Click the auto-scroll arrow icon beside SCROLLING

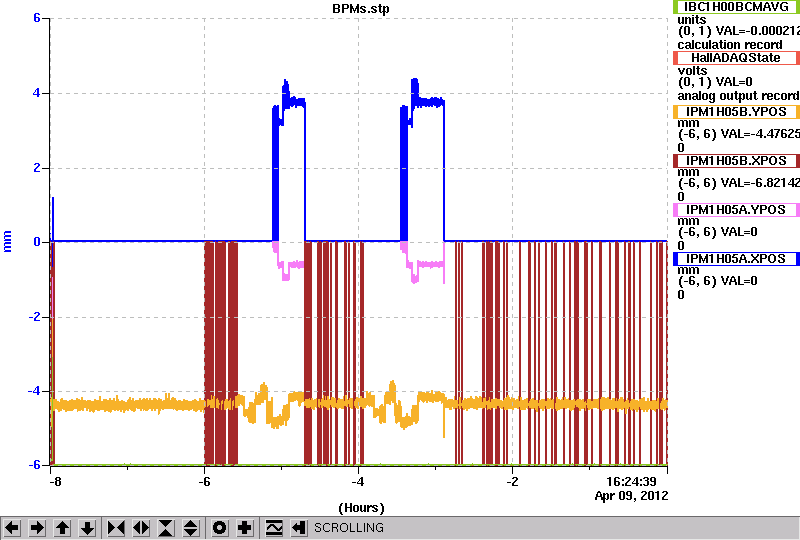(299, 527)
